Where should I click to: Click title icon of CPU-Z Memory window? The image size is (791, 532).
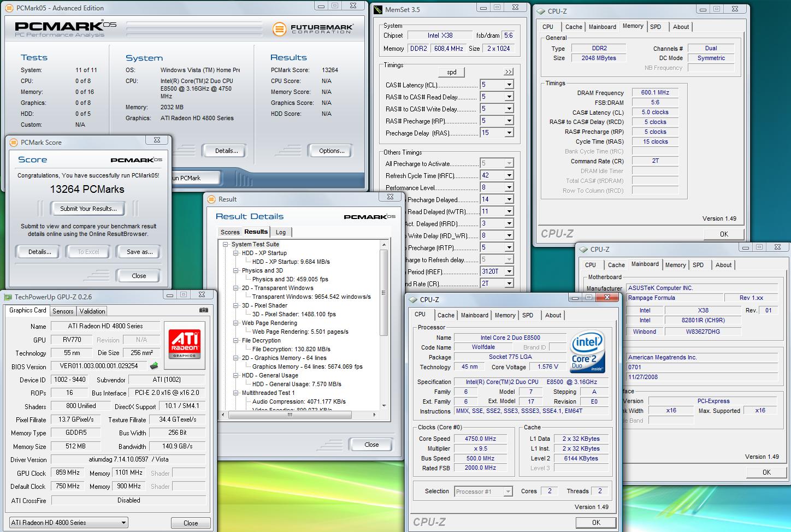click(x=541, y=11)
